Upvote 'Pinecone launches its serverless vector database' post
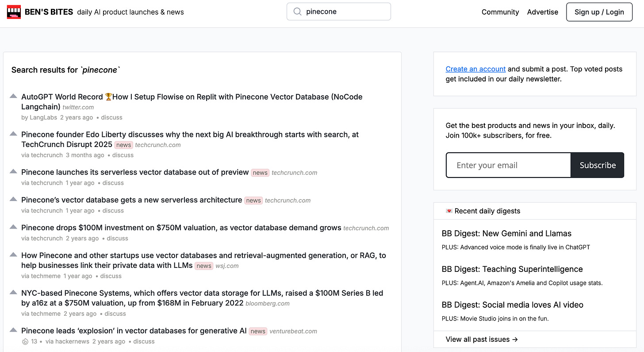The height and width of the screenshot is (352, 644). coord(13,171)
